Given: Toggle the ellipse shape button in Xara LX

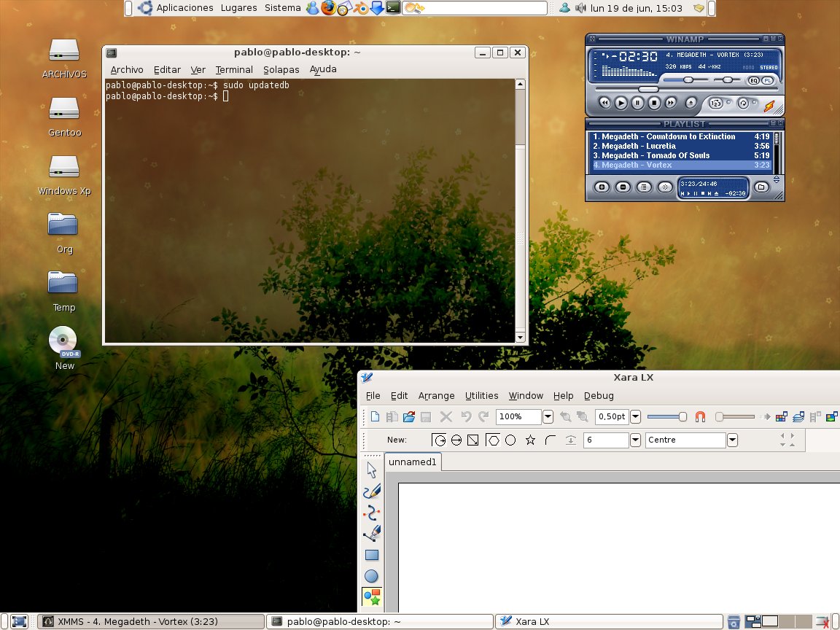Looking at the screenshot, I should 510,440.
